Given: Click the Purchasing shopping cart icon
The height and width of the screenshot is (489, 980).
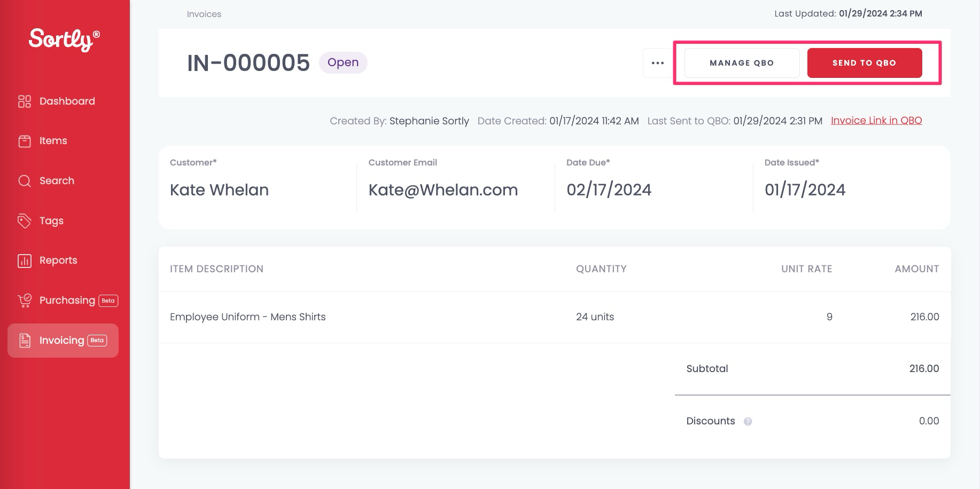Looking at the screenshot, I should [24, 300].
